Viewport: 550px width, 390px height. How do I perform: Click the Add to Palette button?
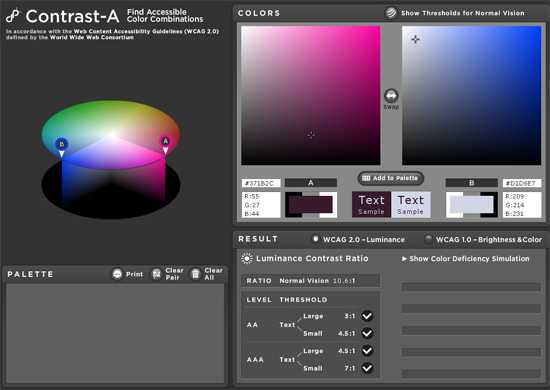[391, 178]
